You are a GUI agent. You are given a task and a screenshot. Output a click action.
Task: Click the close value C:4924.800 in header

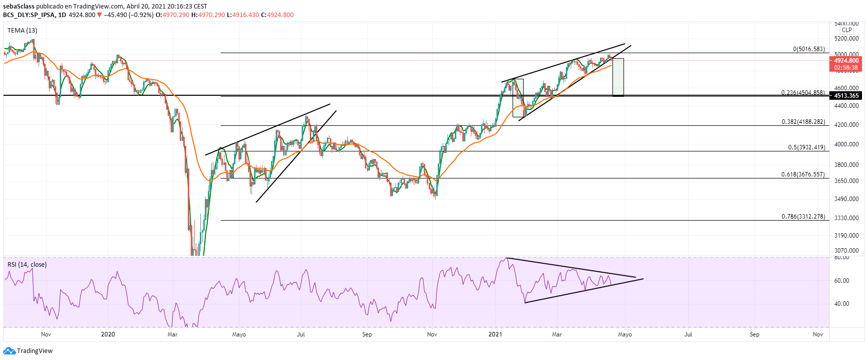click(277, 15)
